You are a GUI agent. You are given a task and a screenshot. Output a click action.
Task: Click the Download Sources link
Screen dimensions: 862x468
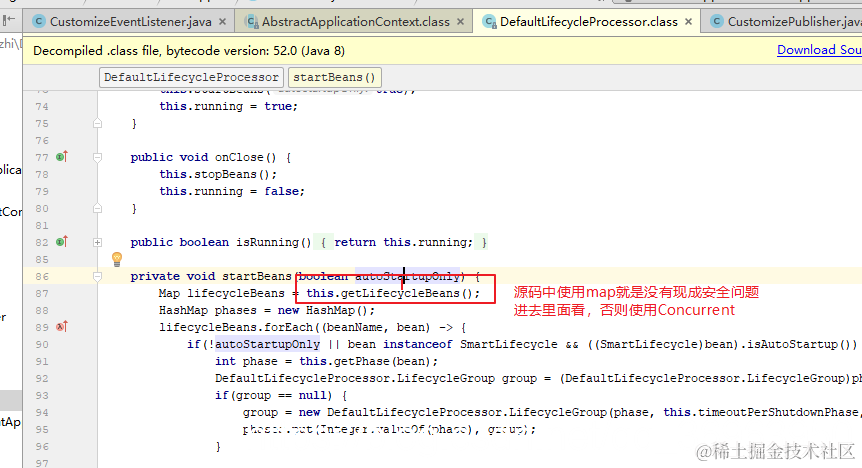point(819,50)
